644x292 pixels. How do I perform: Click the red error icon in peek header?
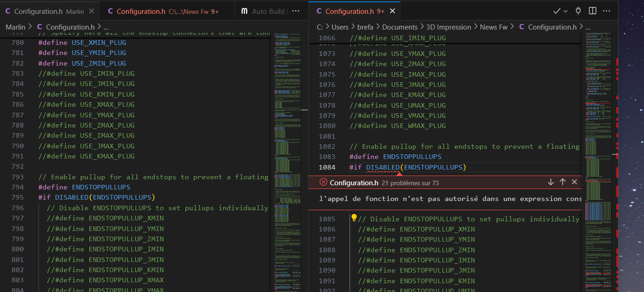[x=324, y=182]
